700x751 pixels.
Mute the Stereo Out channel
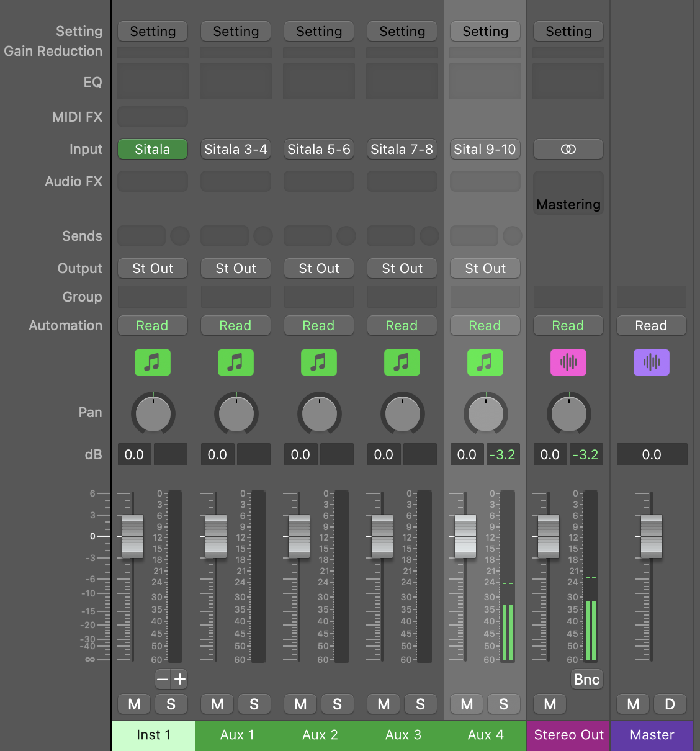(550, 704)
